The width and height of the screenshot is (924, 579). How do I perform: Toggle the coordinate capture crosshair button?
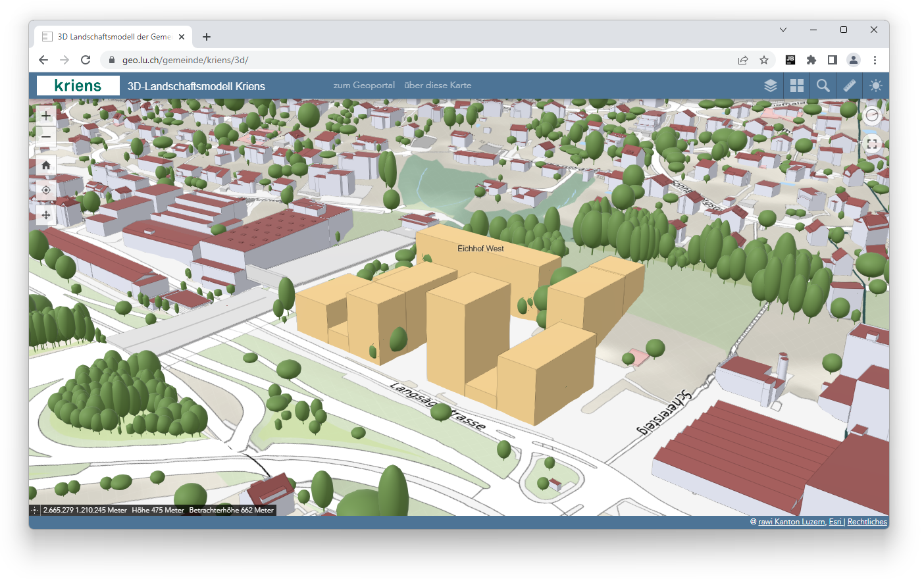35,510
